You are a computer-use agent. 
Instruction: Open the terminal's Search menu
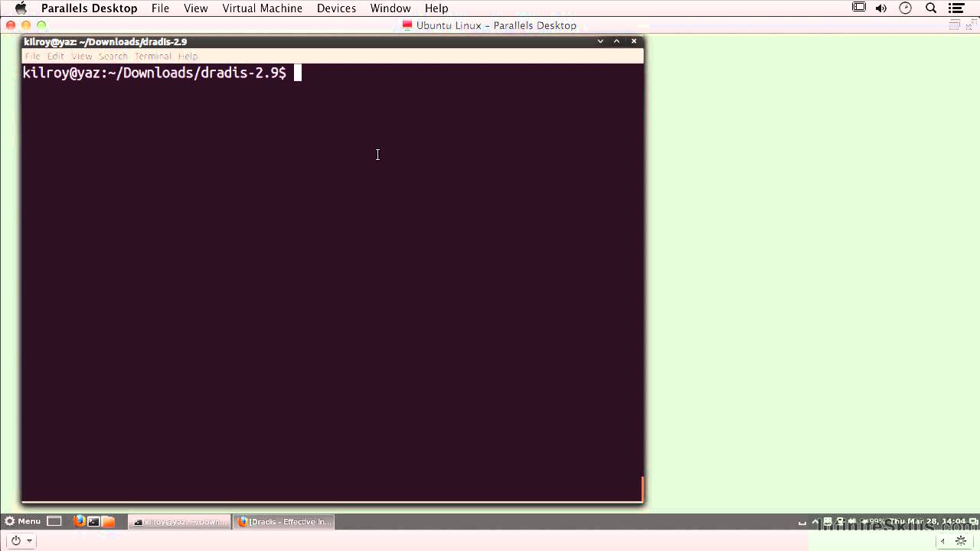pyautogui.click(x=113, y=56)
